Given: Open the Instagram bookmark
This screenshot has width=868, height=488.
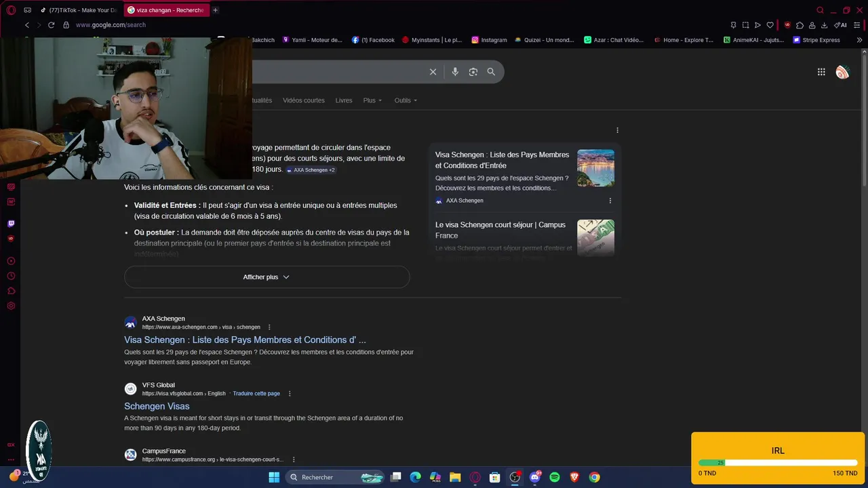Looking at the screenshot, I should pyautogui.click(x=489, y=40).
